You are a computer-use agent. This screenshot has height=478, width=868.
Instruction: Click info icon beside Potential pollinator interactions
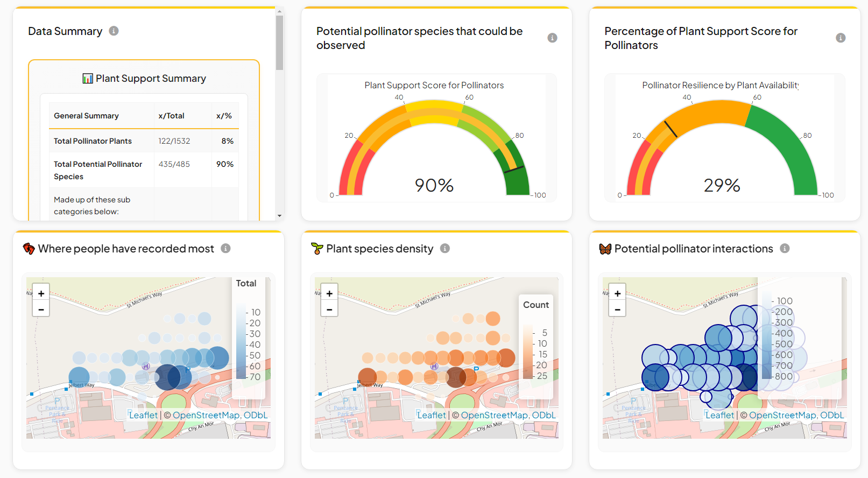coord(785,248)
